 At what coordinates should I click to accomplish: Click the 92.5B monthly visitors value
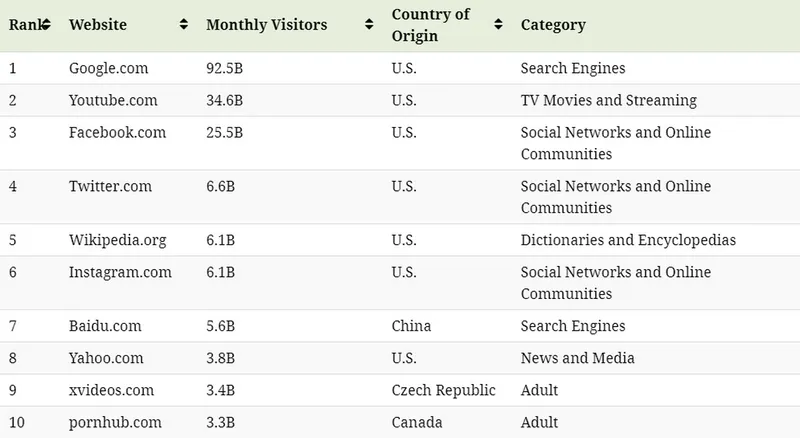[x=224, y=69]
